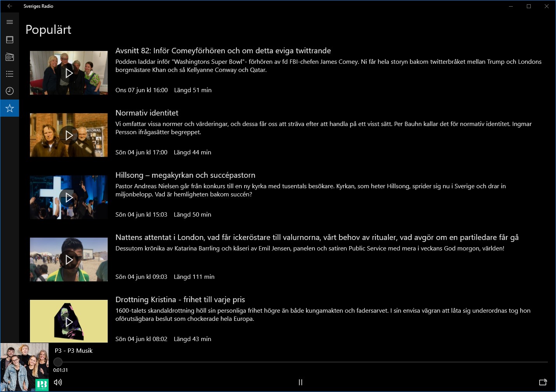This screenshot has height=392, width=556.
Task: Click 'Sön 04 jun kl 17:00' date text
Action: [142, 152]
